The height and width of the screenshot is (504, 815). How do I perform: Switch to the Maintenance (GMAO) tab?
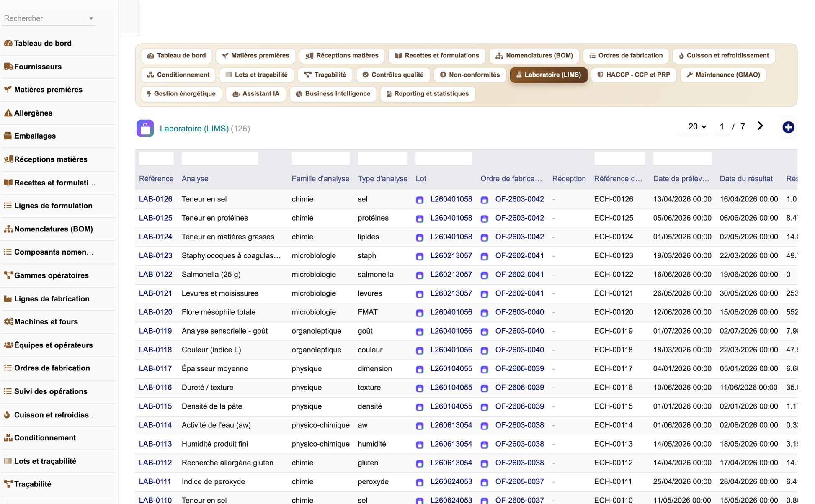[723, 75]
